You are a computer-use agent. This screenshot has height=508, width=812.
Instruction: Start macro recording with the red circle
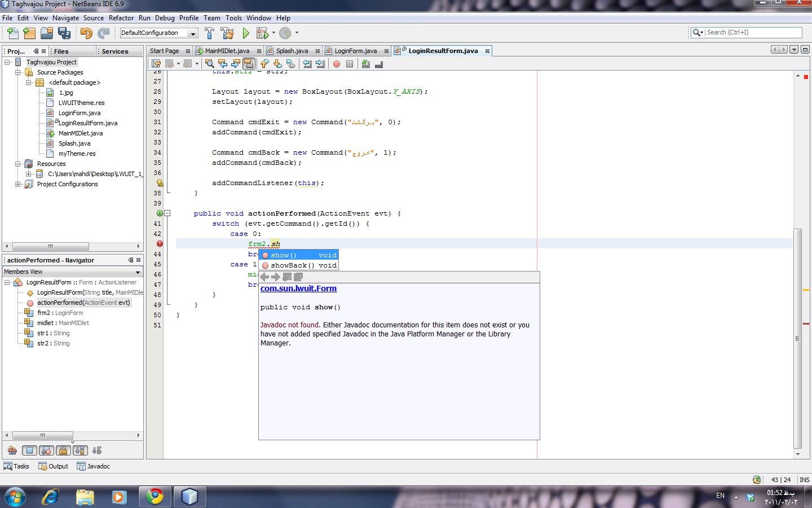click(x=337, y=64)
